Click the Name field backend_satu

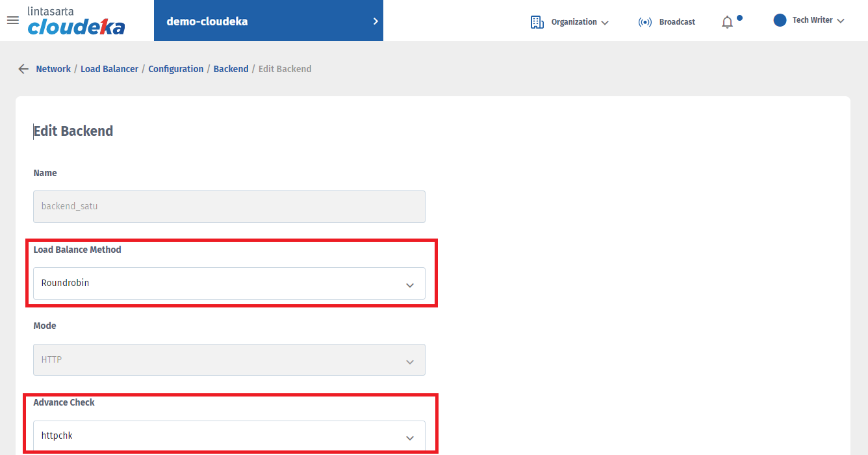click(229, 207)
